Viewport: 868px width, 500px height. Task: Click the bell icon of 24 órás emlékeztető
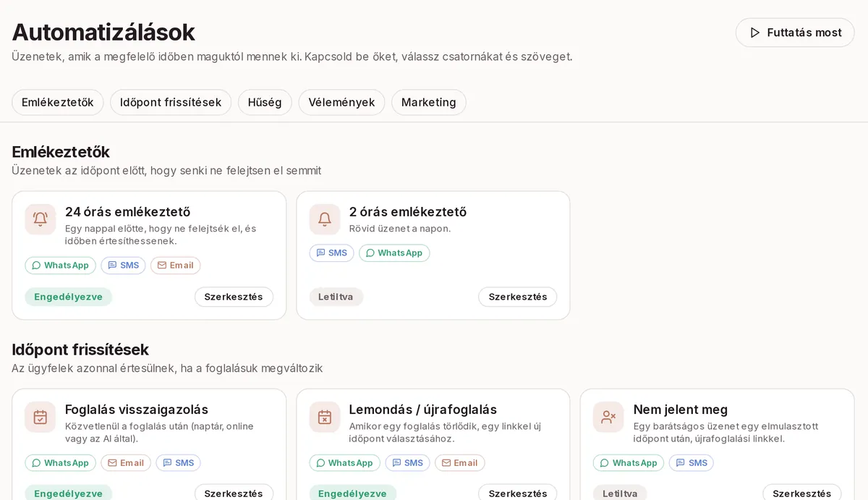coord(41,219)
